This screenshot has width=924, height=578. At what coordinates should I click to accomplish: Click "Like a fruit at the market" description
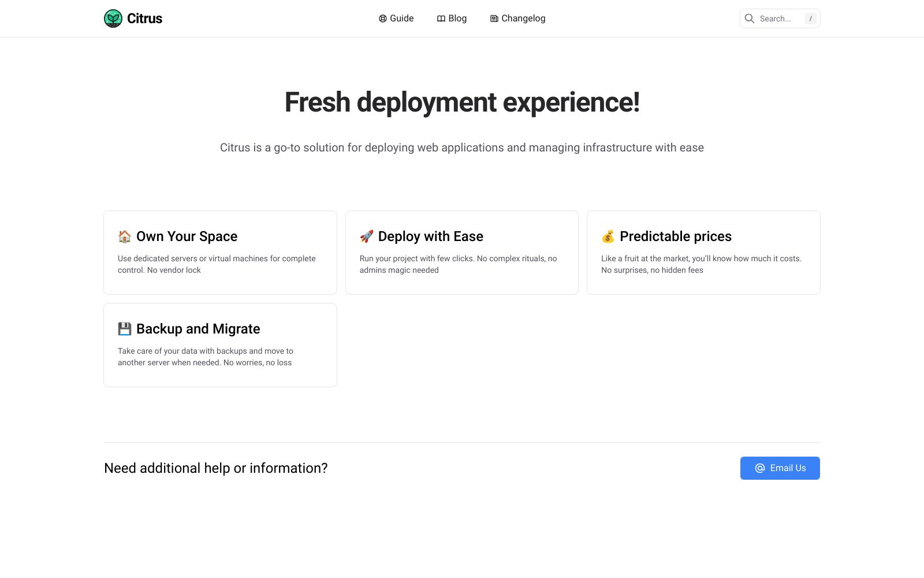click(701, 264)
